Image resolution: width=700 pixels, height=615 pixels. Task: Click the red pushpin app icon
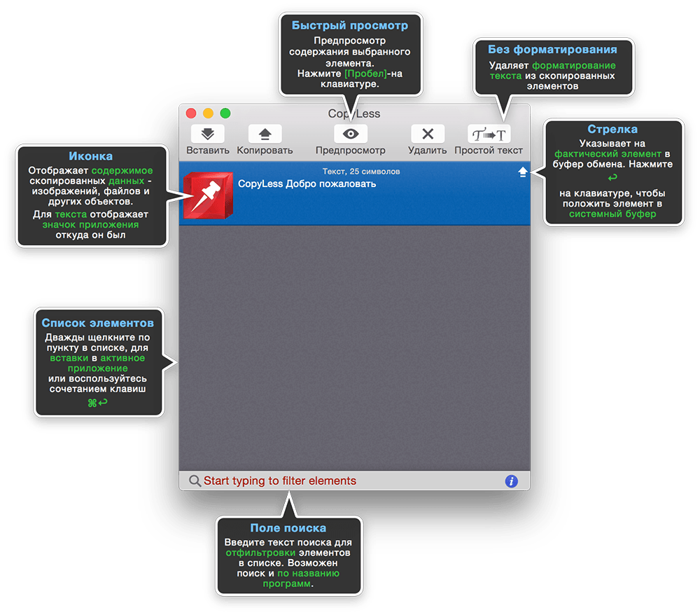209,195
